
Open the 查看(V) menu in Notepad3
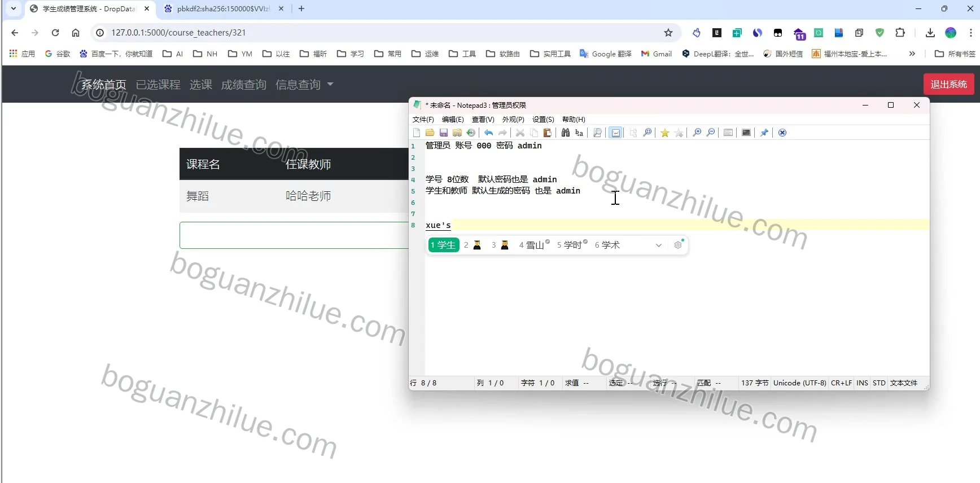483,120
